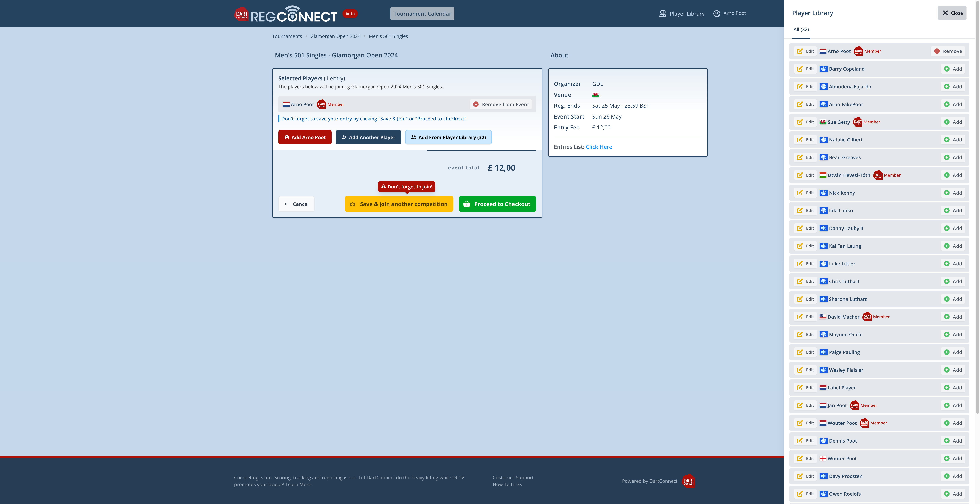The height and width of the screenshot is (504, 980).
Task: Click the Player Library people icon in header
Action: coord(662,14)
